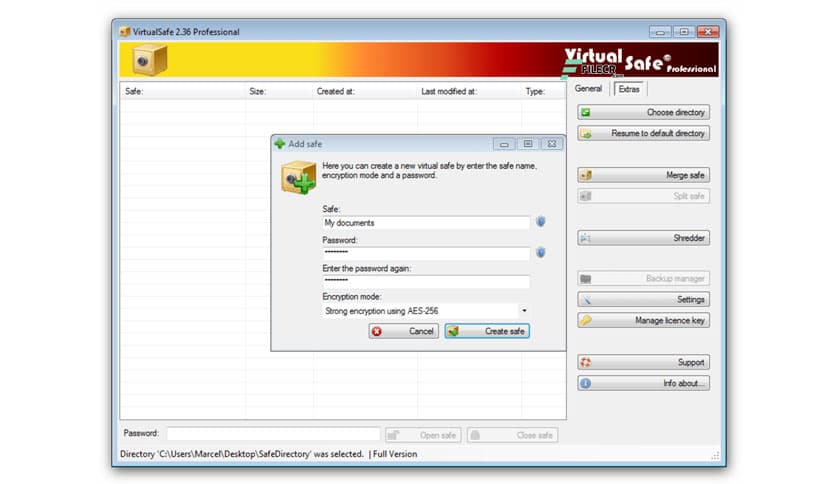This screenshot has height=484, width=836.
Task: Click the safe with plus icon in the Add safe dialog
Action: click(299, 178)
